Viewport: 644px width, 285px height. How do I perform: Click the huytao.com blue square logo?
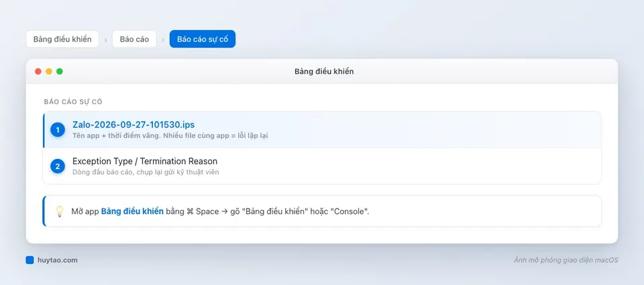[30, 260]
